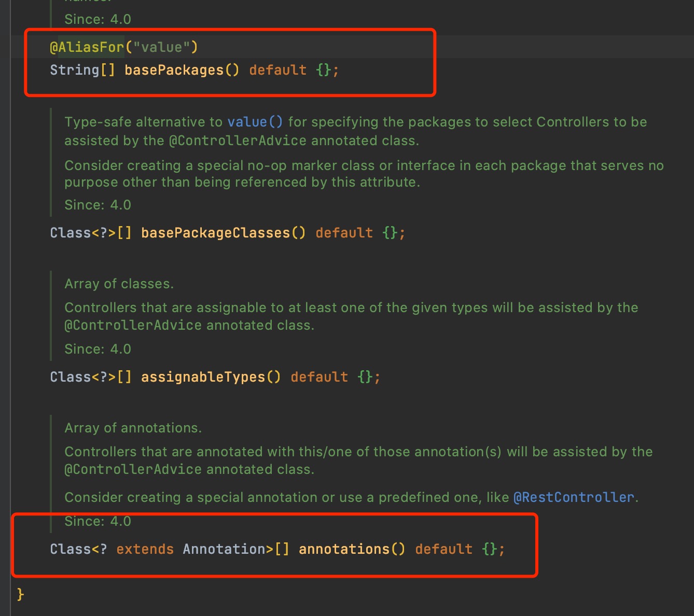The width and height of the screenshot is (694, 616).
Task: Click the closing brace of the annotation
Action: pos(20,594)
